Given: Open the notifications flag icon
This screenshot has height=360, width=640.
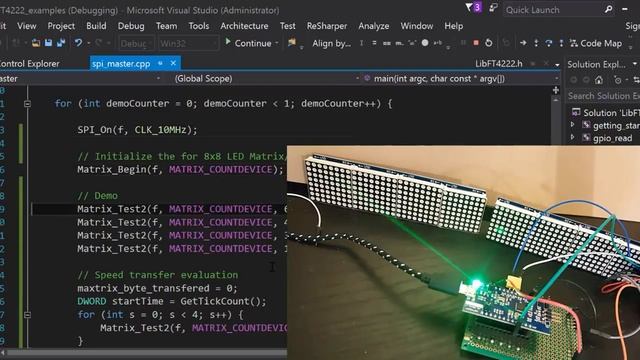Looking at the screenshot, I should (x=468, y=7).
